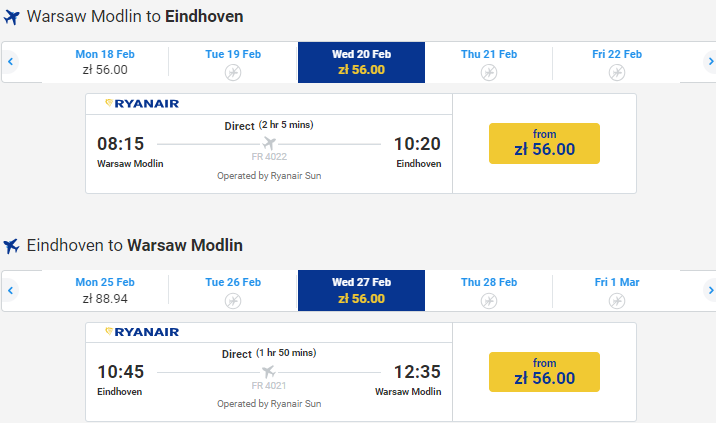Select Mon 18 Feb outbound date tab

pyautogui.click(x=105, y=62)
